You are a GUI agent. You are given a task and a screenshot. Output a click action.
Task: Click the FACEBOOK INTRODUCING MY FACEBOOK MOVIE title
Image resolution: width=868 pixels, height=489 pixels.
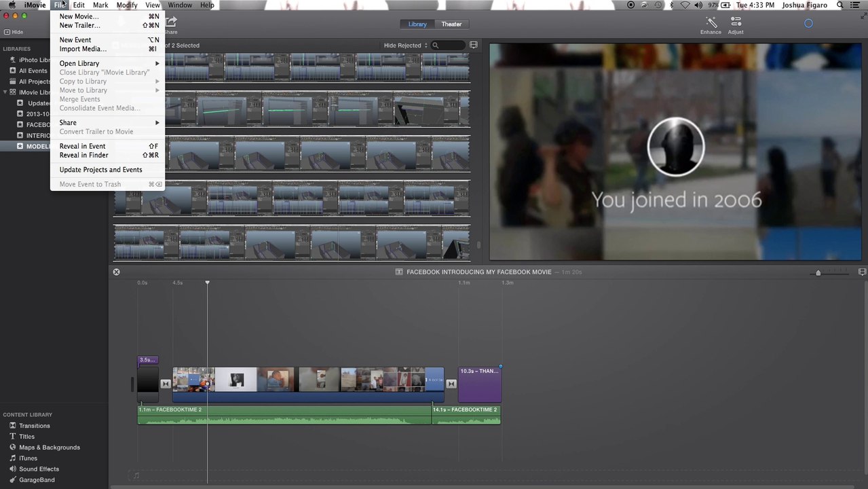click(478, 272)
